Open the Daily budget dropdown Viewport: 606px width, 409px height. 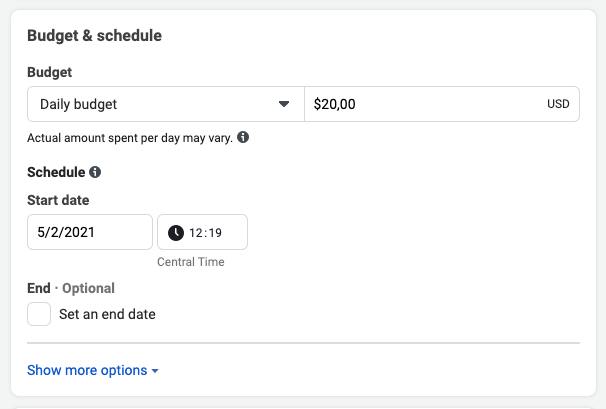[x=165, y=104]
